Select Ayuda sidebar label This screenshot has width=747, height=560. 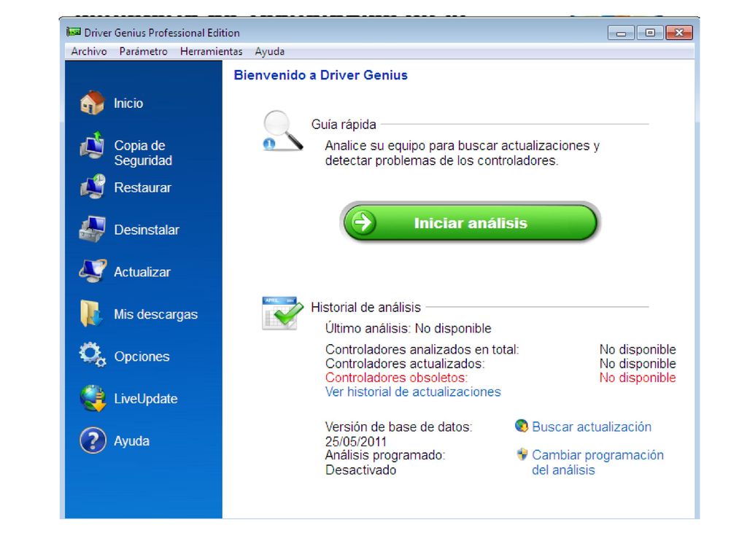coord(131,441)
